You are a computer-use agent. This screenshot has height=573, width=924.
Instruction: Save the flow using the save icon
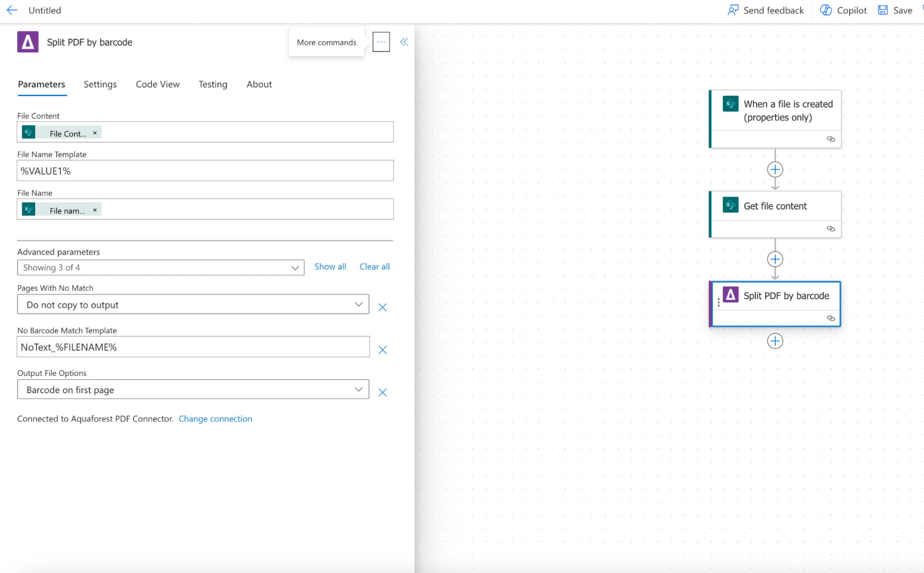[x=883, y=10]
